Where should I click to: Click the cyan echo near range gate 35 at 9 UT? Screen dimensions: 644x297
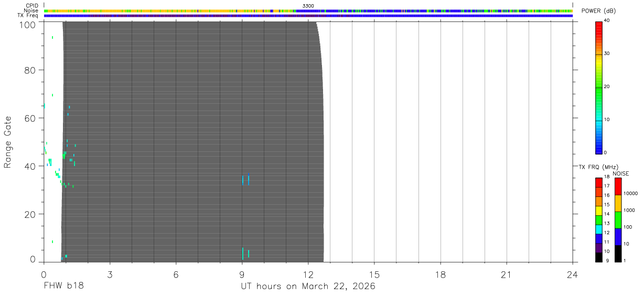(x=243, y=180)
